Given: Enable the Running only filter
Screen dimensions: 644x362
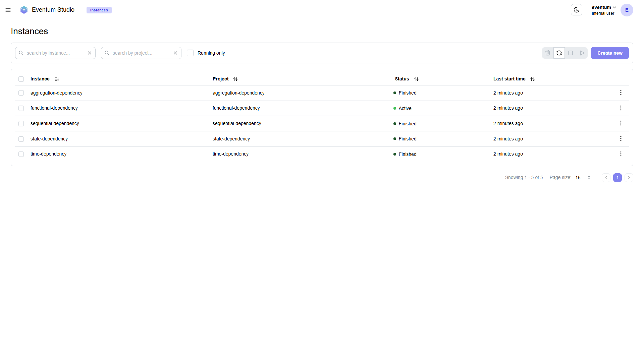Looking at the screenshot, I should tap(190, 53).
